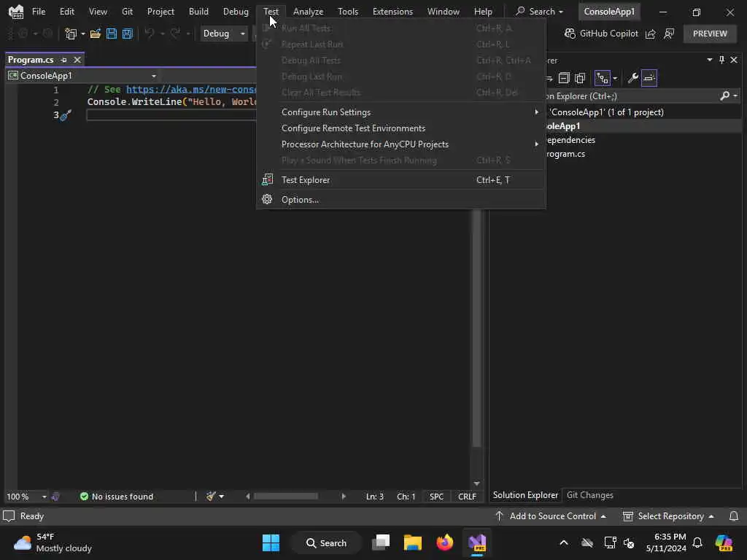Expand the ConsoleApp1 navigation dropdown
747x560 pixels.
click(x=153, y=76)
